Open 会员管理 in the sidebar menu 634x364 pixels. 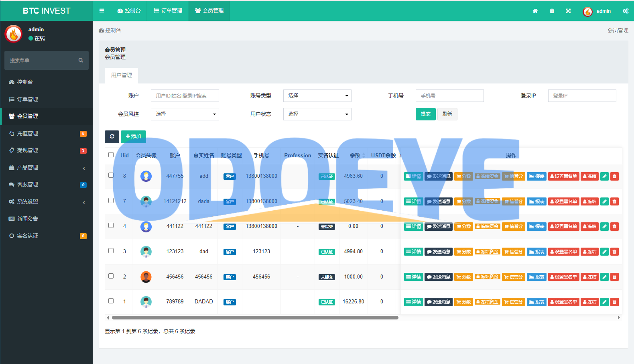click(47, 116)
